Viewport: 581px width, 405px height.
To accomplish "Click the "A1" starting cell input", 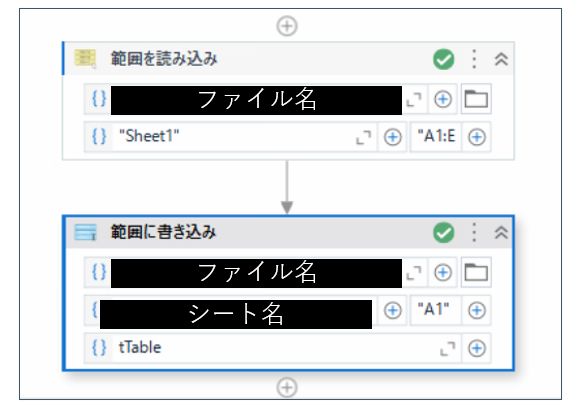I will coord(436,310).
